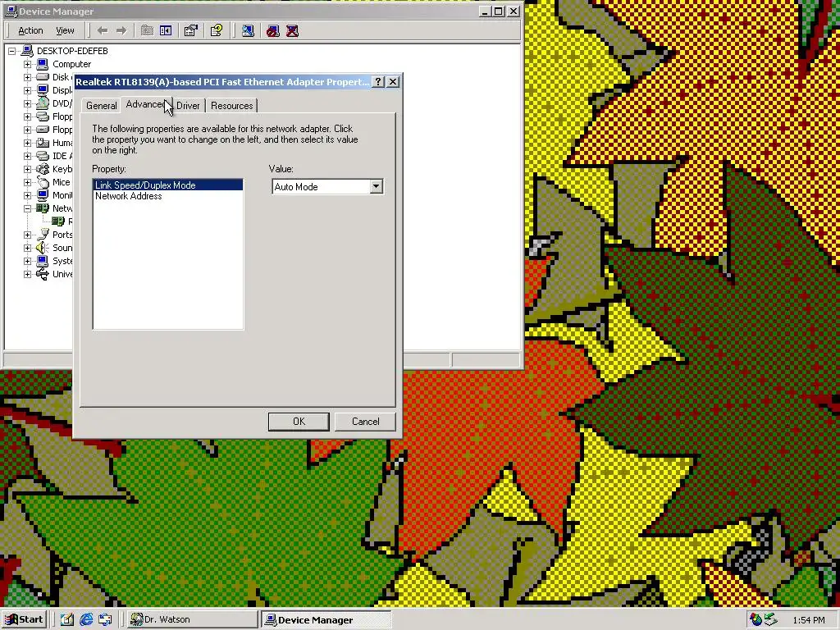
Task: Click the Sound controllers speaker icon
Action: pos(43,248)
